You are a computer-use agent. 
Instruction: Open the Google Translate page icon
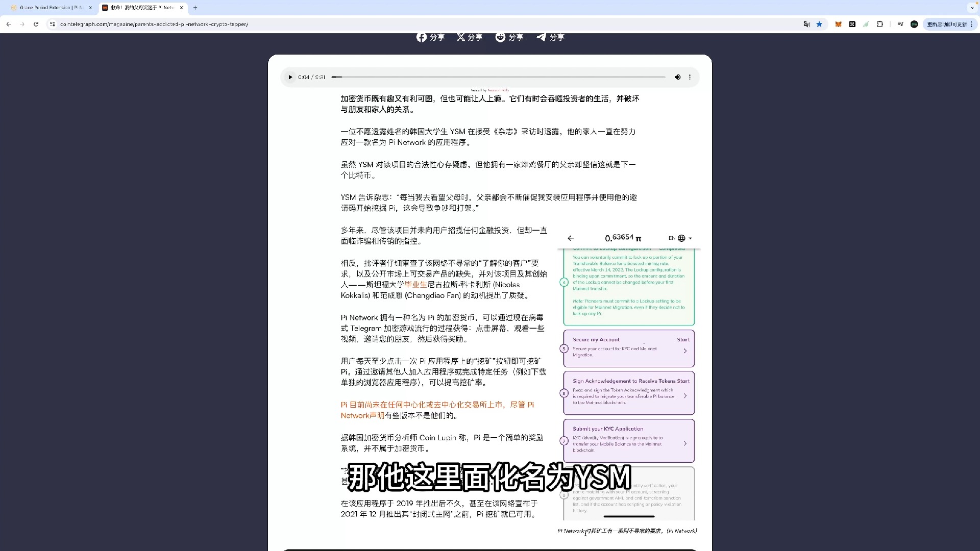pyautogui.click(x=806, y=24)
